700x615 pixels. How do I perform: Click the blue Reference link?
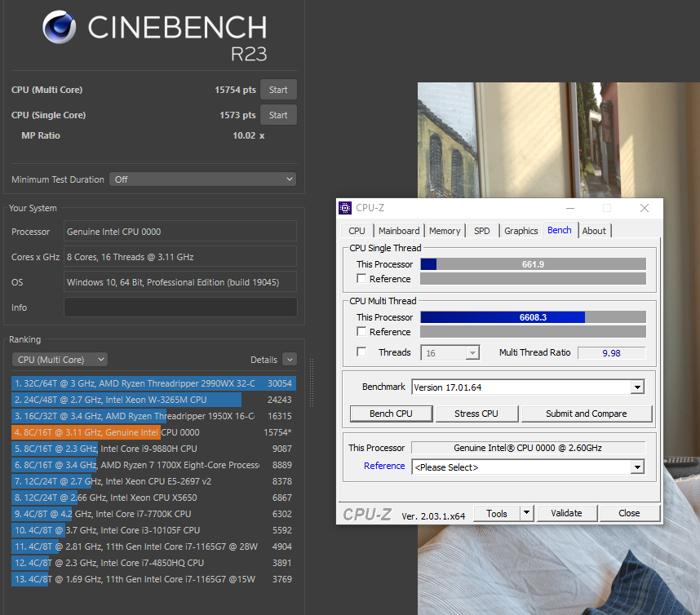click(384, 466)
